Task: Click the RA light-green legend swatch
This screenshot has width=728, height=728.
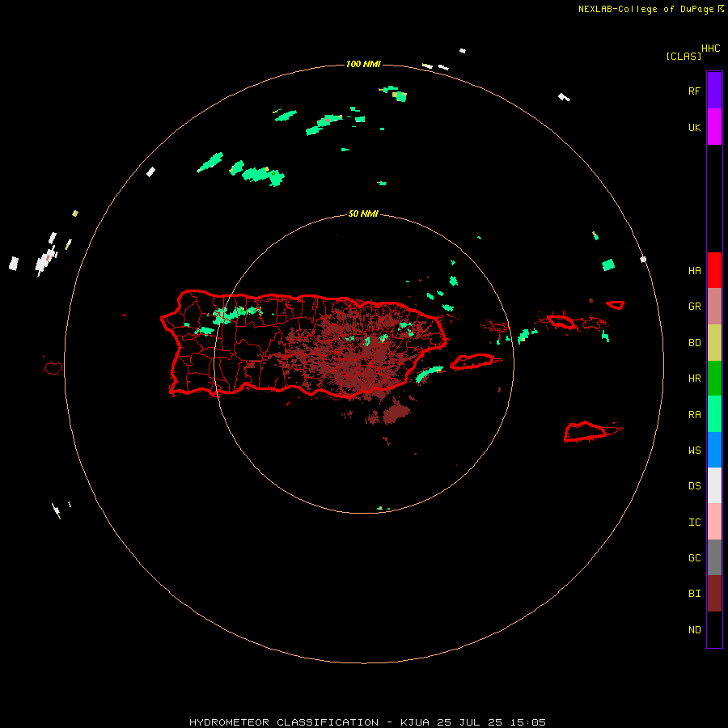Action: pos(714,414)
